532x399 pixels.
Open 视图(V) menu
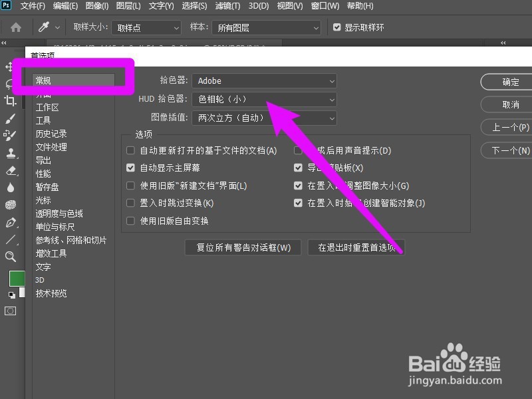(x=290, y=6)
